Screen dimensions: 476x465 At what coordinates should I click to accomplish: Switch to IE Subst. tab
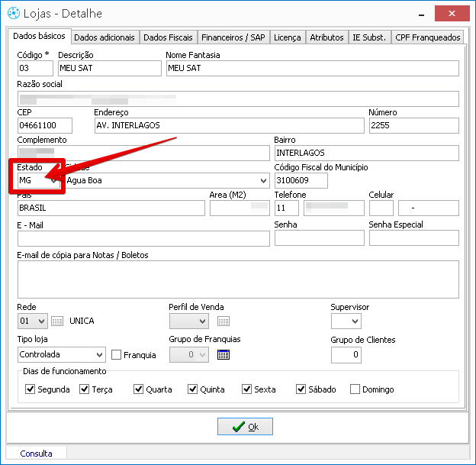pyautogui.click(x=369, y=37)
